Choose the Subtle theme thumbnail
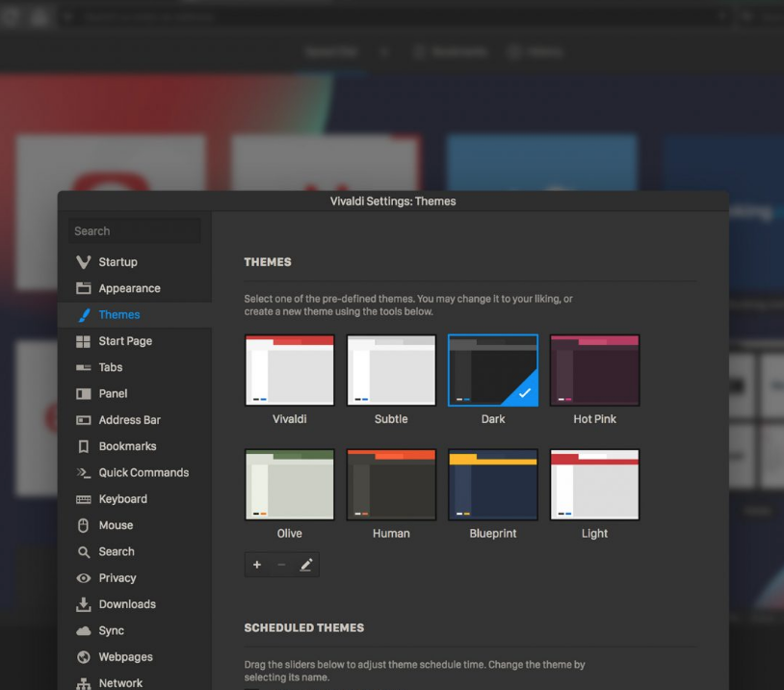 coord(391,370)
